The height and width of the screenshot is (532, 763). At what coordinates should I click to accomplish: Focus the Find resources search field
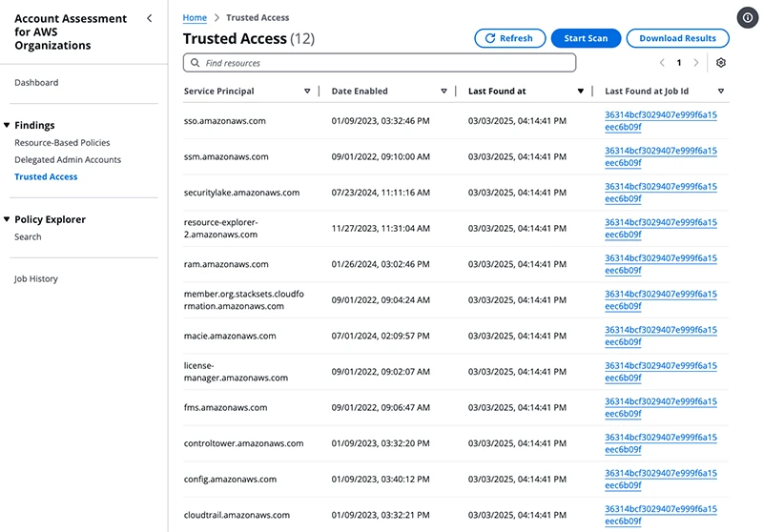[381, 63]
